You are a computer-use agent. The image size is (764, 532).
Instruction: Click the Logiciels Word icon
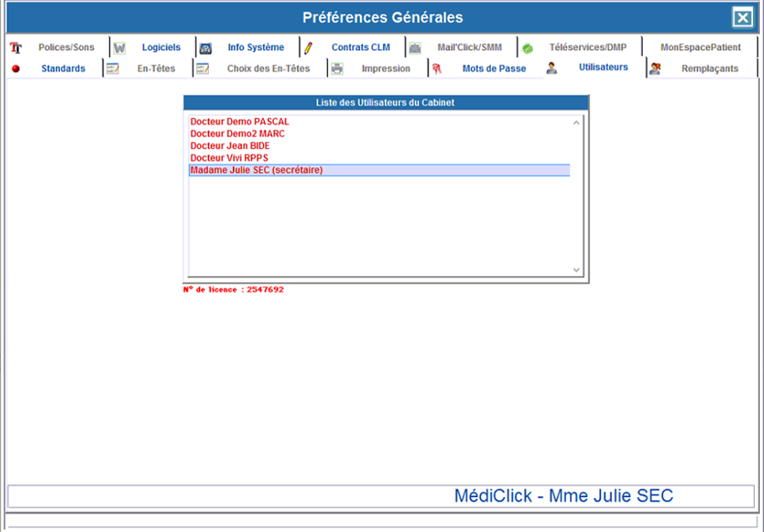(119, 48)
